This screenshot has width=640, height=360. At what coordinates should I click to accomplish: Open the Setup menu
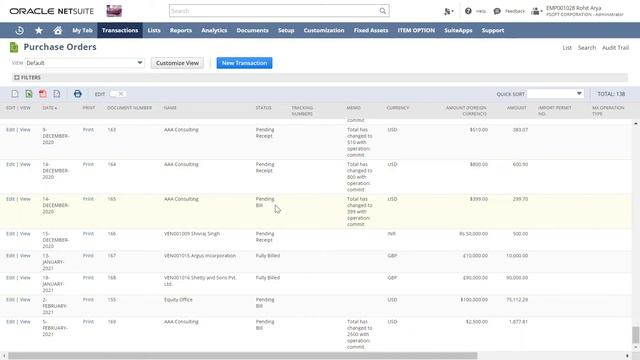(286, 30)
